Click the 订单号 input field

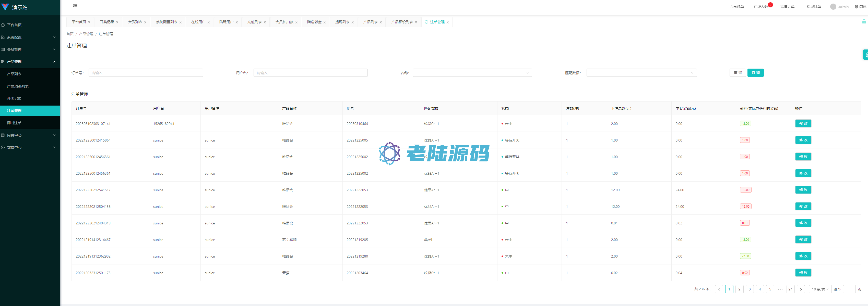click(x=146, y=73)
